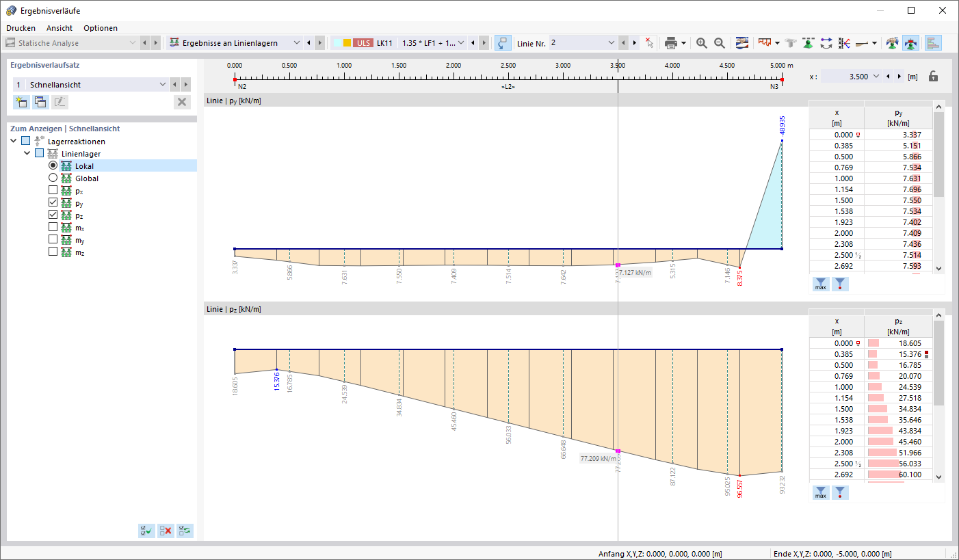Click the red result diagram icon

click(x=765, y=42)
